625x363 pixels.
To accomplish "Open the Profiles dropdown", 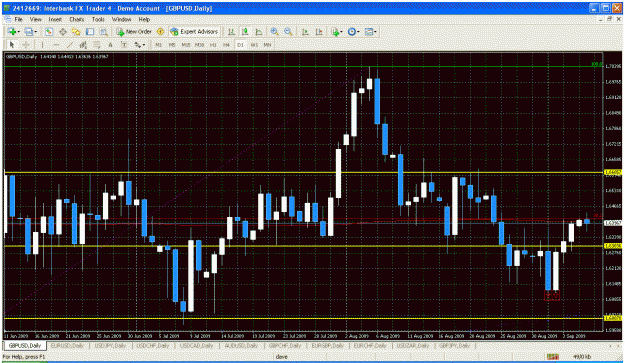I will [x=31, y=32].
